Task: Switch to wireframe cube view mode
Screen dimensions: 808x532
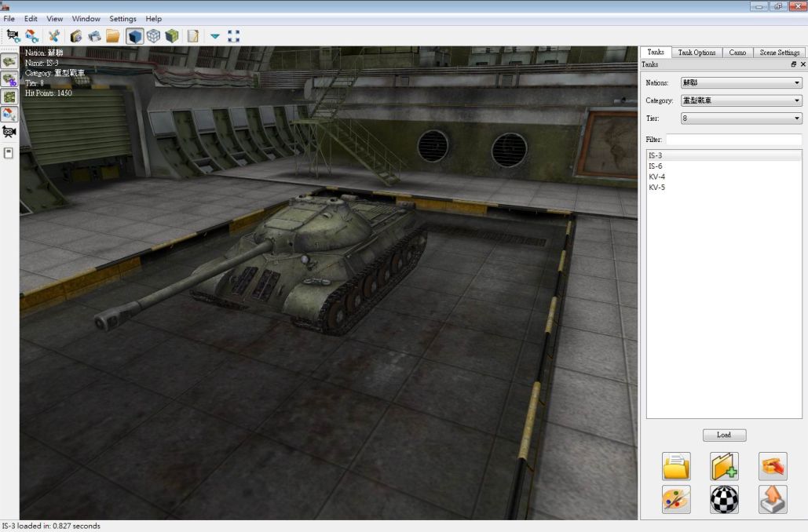Action: (x=152, y=35)
